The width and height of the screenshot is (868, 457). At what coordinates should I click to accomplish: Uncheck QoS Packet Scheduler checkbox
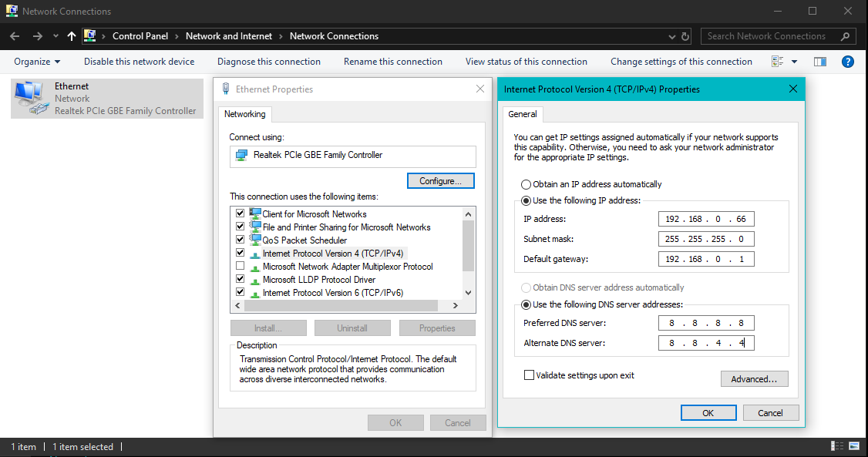(240, 240)
